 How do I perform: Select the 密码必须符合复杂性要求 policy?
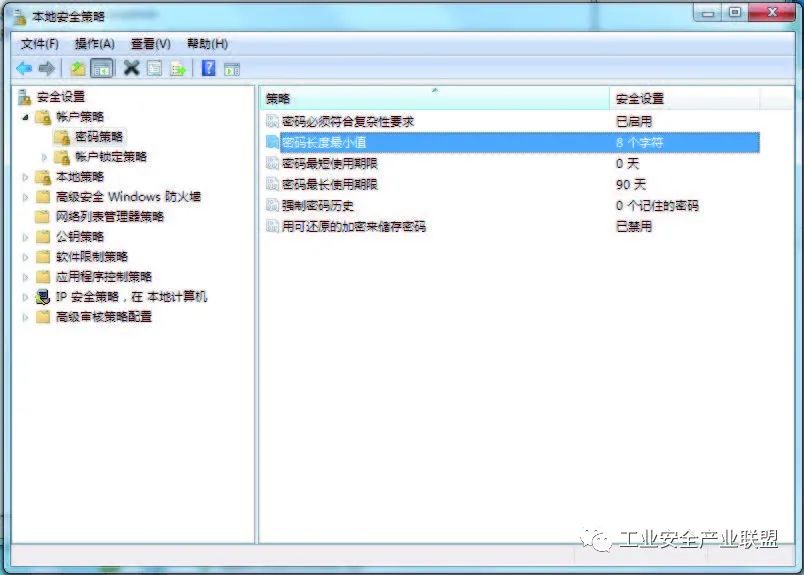click(x=347, y=122)
